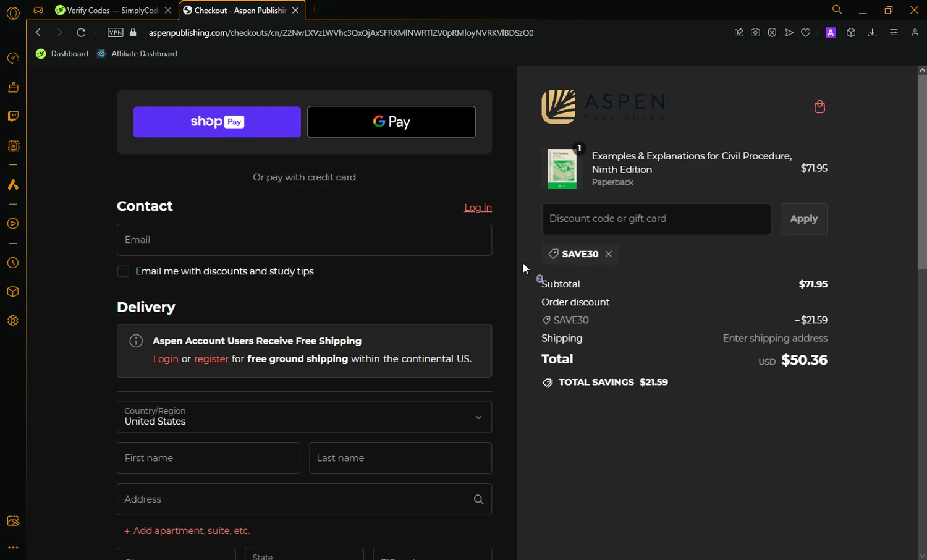Click the Total amount $50.36
The image size is (927, 560).
click(x=804, y=360)
